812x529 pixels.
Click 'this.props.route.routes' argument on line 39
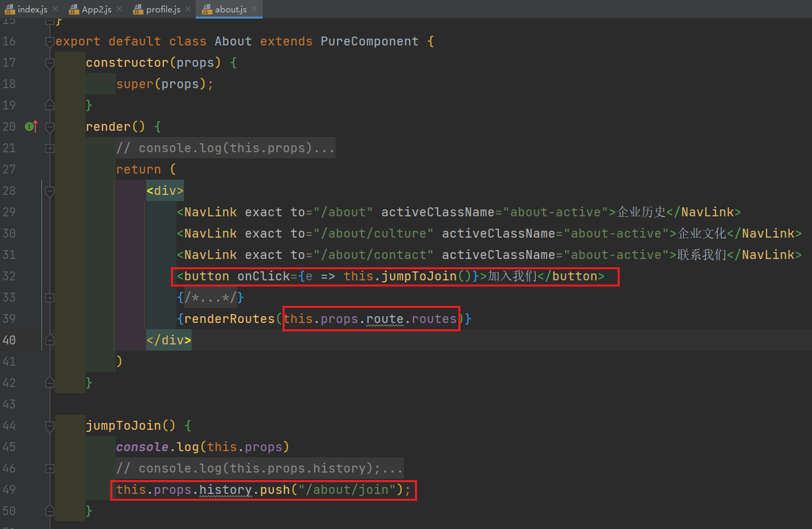click(370, 319)
